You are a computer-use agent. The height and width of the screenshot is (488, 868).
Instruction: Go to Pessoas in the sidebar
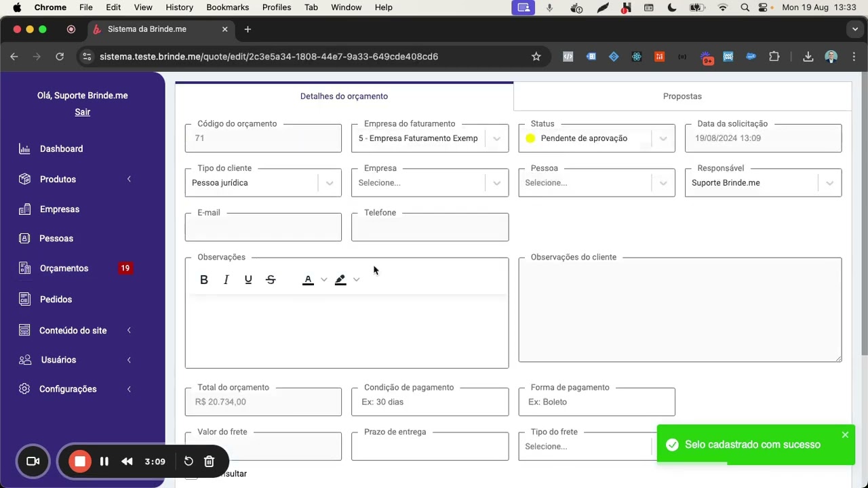point(56,239)
